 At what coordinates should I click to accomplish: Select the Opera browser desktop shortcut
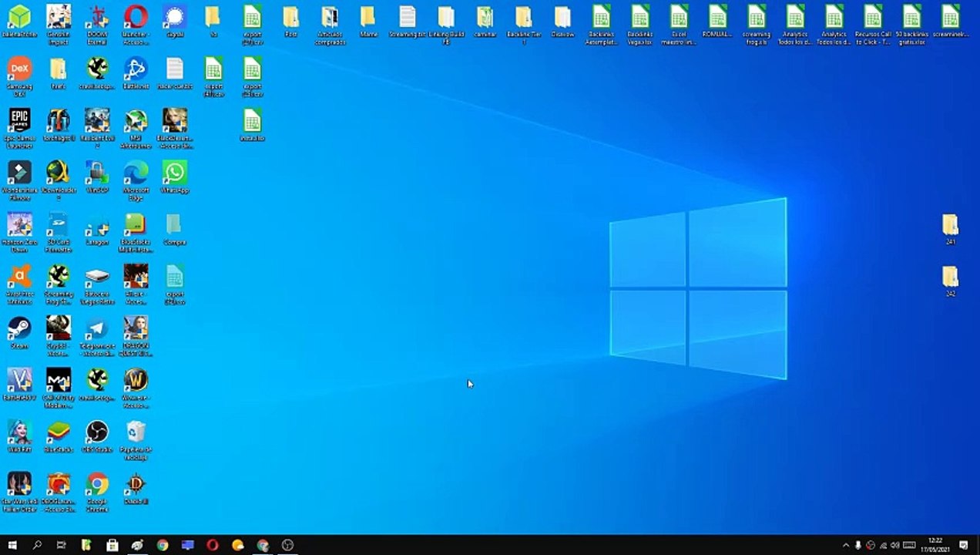coord(136,23)
